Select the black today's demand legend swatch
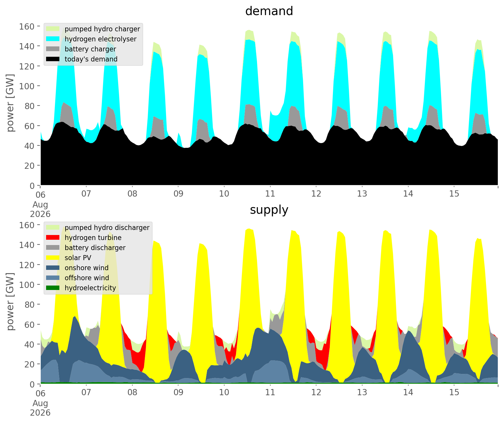Image resolution: width=504 pixels, height=423 pixels. click(53, 59)
